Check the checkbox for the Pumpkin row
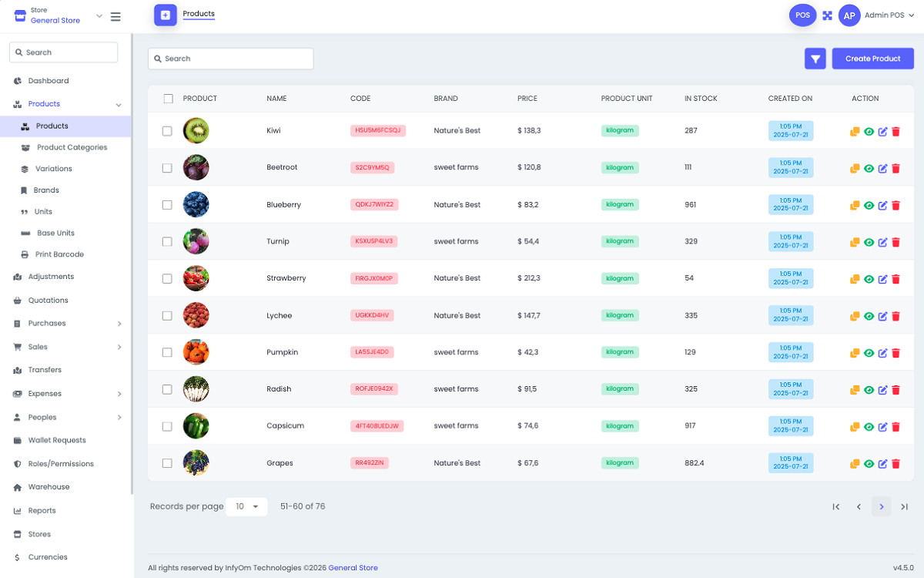Screen dimensions: 924x578 coord(167,352)
